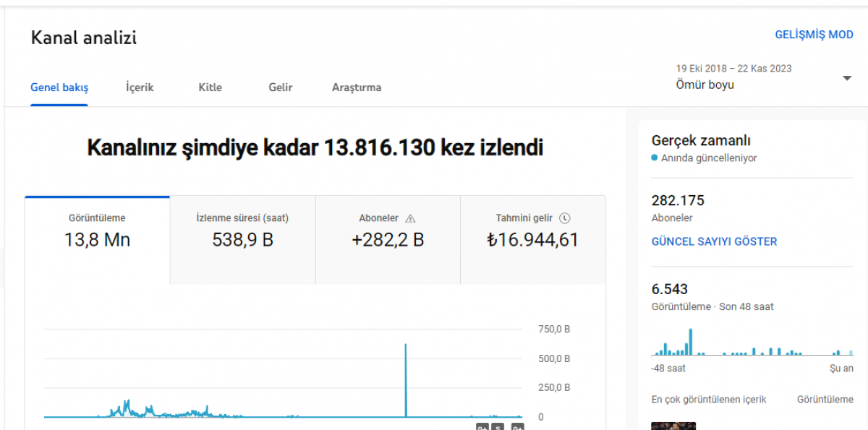Click the -48 saat axis label
Viewport: 868px width, 430px height.
[669, 368]
